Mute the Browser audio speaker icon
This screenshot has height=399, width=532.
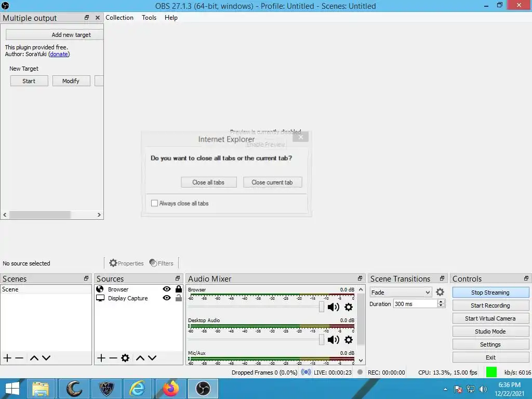[x=334, y=307]
